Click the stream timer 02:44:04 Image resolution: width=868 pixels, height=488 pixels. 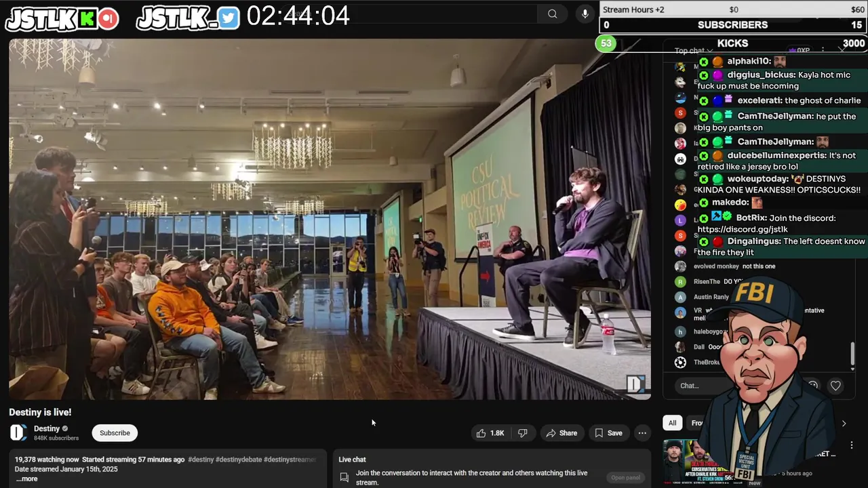pos(298,16)
